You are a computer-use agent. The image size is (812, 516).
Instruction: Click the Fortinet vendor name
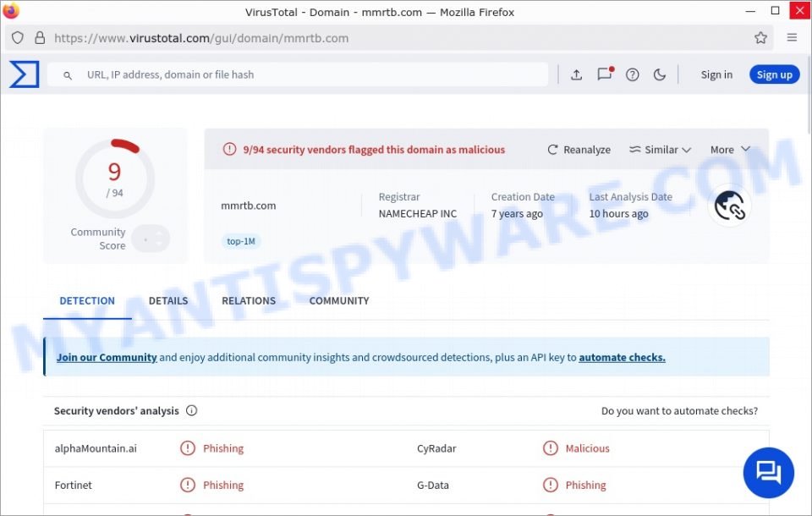point(73,485)
